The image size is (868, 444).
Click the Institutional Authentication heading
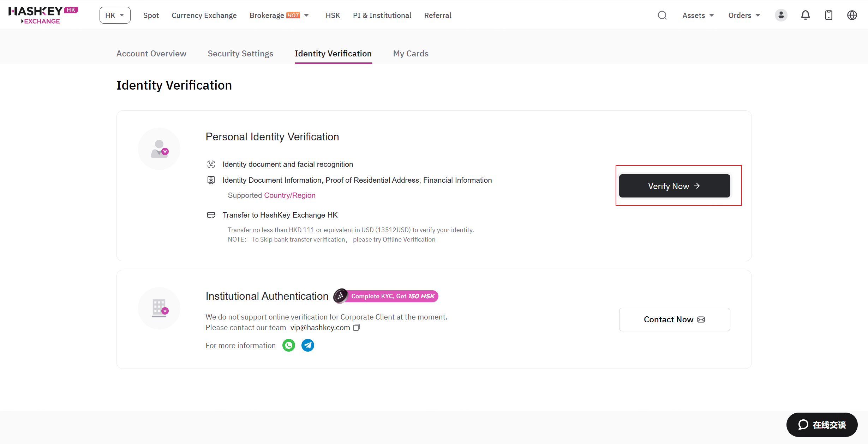pyautogui.click(x=267, y=296)
